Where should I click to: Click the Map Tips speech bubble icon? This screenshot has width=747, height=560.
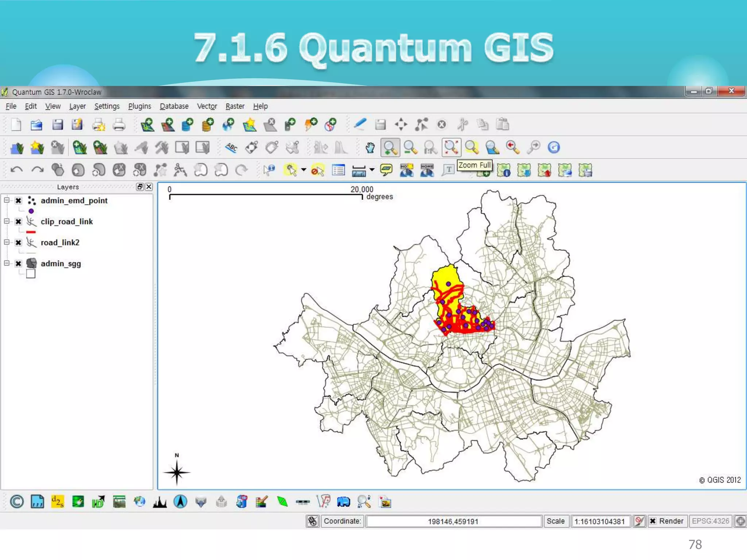386,170
